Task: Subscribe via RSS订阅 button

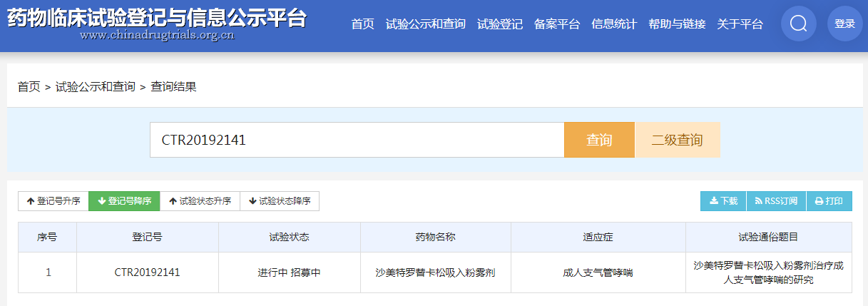Action: tap(776, 201)
